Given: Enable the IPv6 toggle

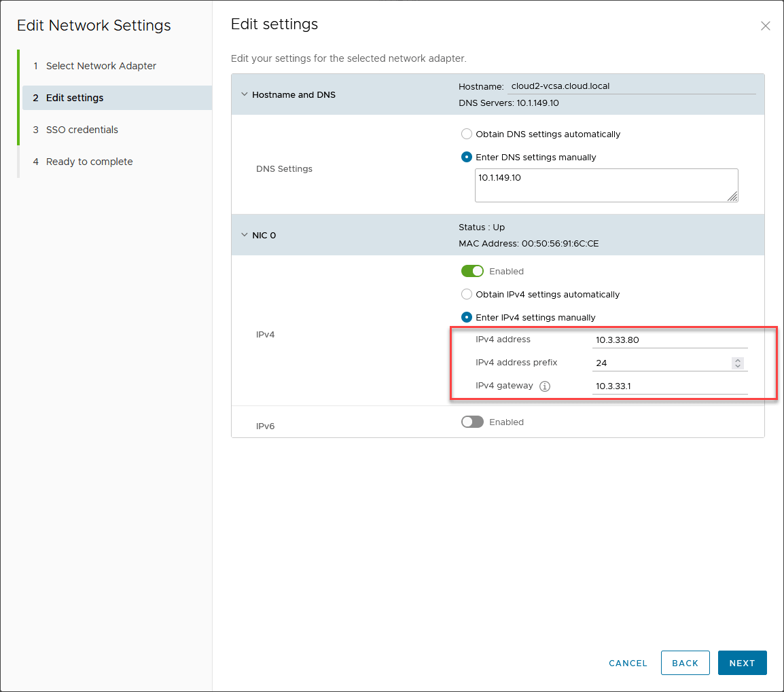Looking at the screenshot, I should (472, 422).
